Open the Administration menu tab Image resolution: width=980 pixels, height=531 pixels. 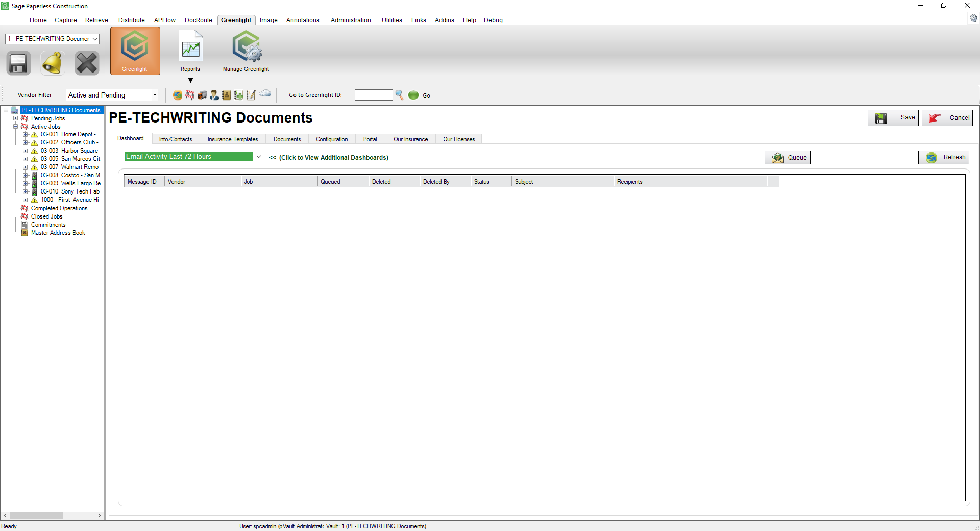(x=351, y=20)
